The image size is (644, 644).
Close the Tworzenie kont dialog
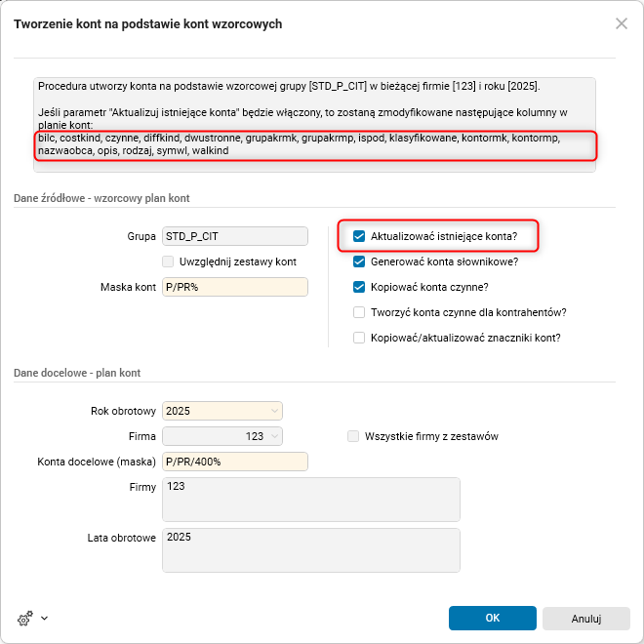621,23
